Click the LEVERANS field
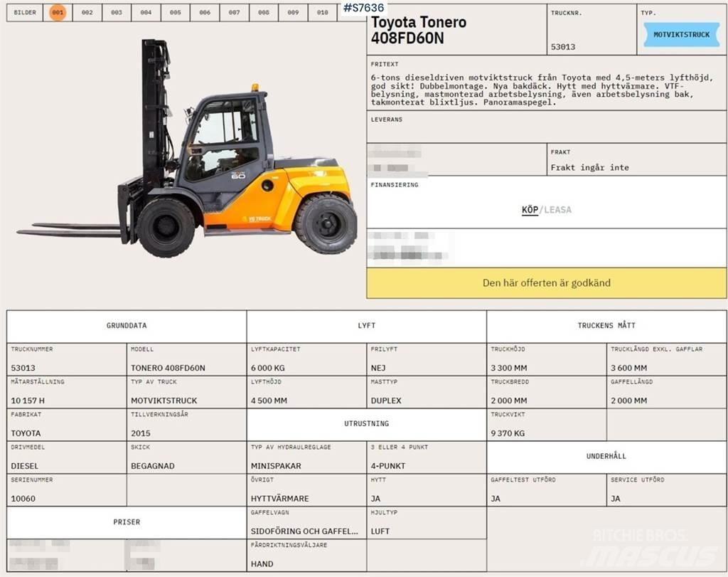Screen dimensions: 728x577 tap(547, 127)
